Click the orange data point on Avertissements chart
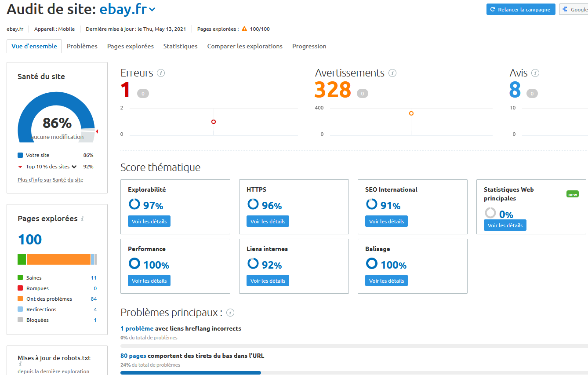Screen dimensions: 588x375 (411, 113)
